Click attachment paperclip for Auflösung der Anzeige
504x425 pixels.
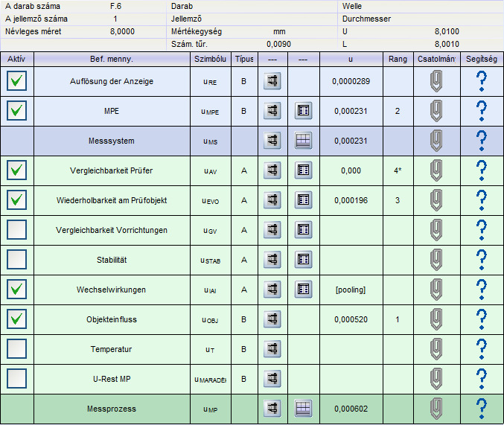point(436,81)
